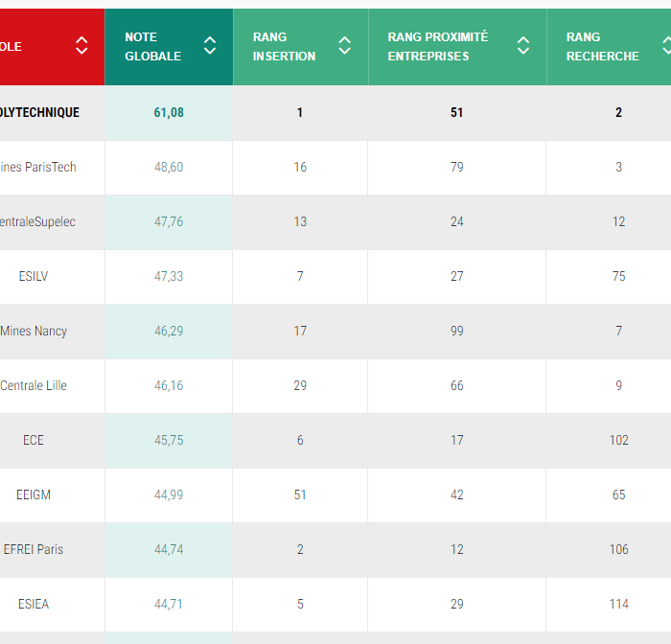Viewport: 671px width, 644px height.
Task: Click EFREI Paris insertion rank 2
Action: [300, 549]
